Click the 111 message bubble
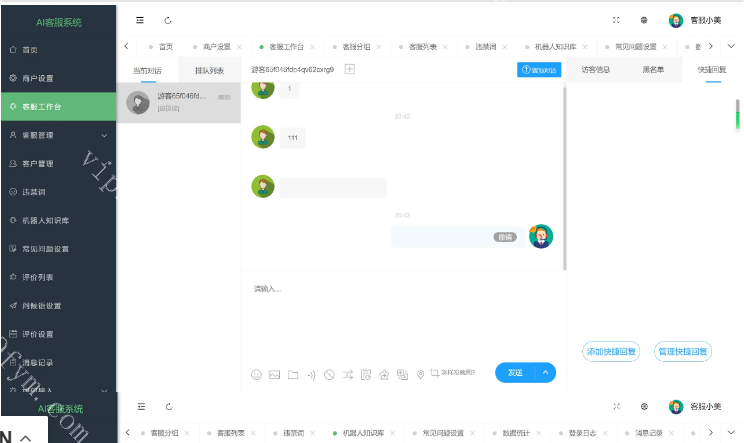The width and height of the screenshot is (744, 443). point(293,138)
